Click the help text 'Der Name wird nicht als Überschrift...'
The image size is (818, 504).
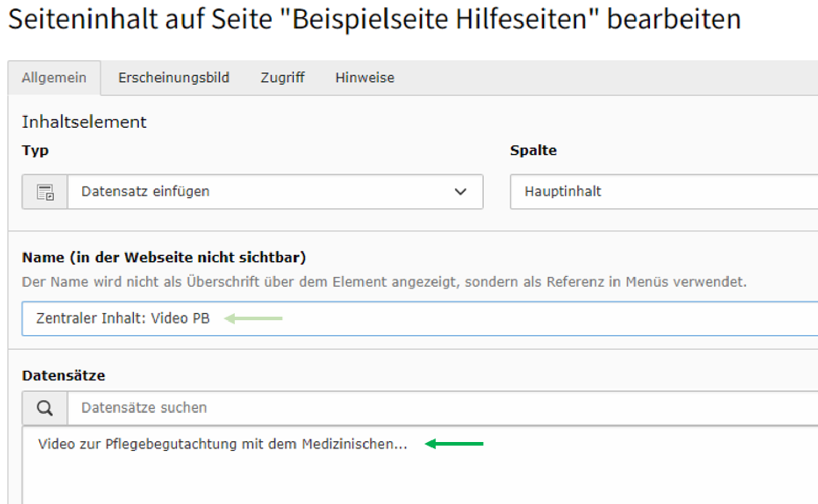384,282
